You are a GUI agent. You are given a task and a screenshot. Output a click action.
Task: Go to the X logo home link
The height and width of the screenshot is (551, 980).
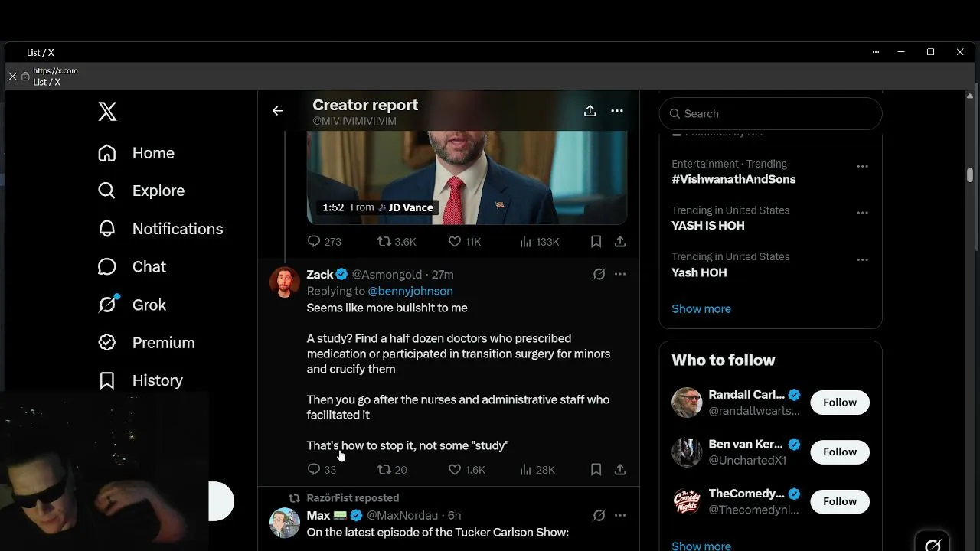coord(107,112)
